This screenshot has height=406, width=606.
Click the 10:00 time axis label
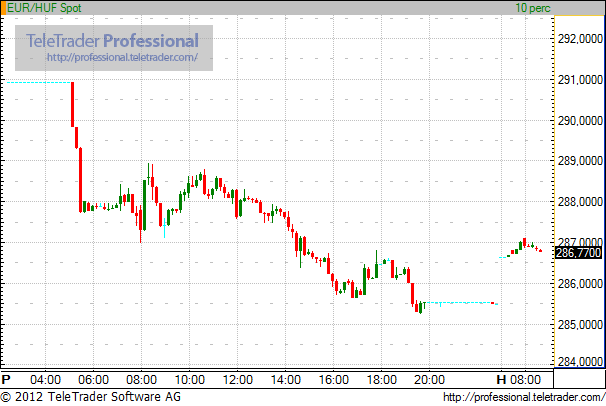pyautogui.click(x=189, y=379)
